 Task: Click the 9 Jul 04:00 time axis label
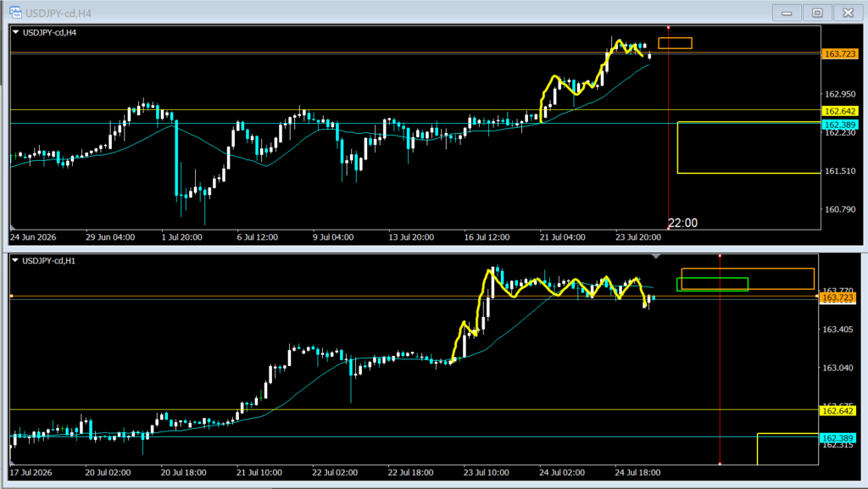pos(332,236)
